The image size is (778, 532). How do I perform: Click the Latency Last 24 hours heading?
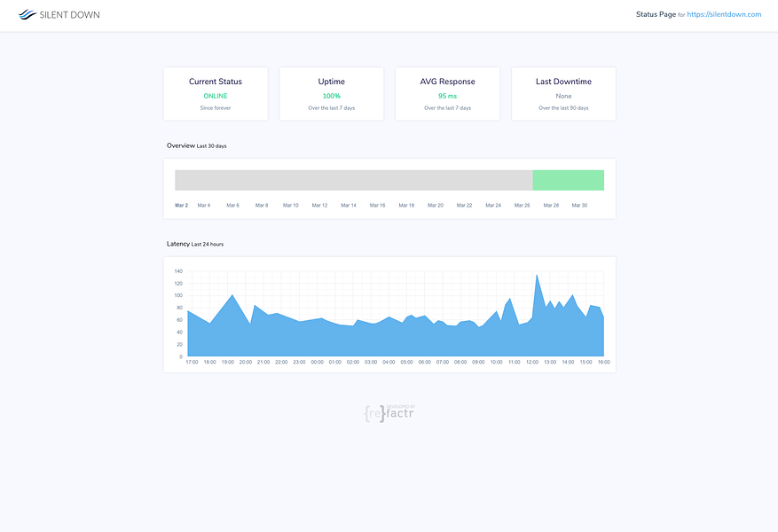point(195,244)
